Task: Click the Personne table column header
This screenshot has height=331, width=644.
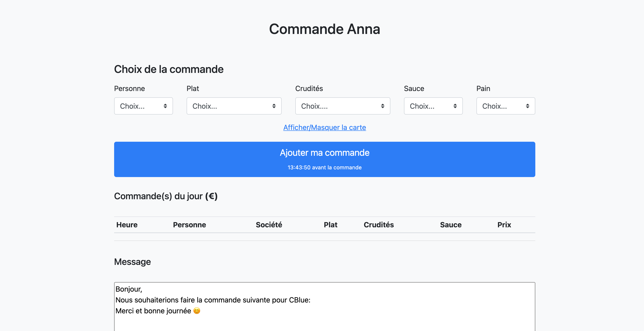Action: (189, 225)
